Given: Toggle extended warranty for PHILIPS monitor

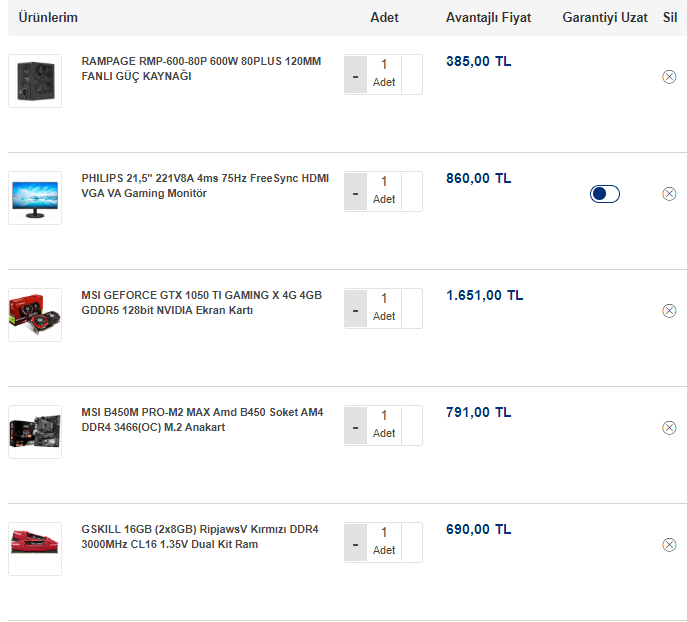Looking at the screenshot, I should pyautogui.click(x=604, y=194).
